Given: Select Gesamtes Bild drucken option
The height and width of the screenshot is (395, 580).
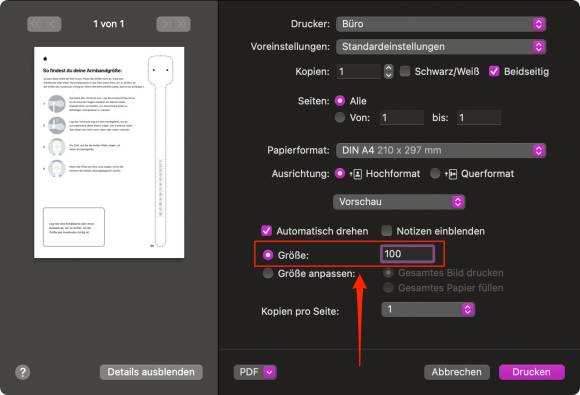Looking at the screenshot, I should tap(388, 273).
